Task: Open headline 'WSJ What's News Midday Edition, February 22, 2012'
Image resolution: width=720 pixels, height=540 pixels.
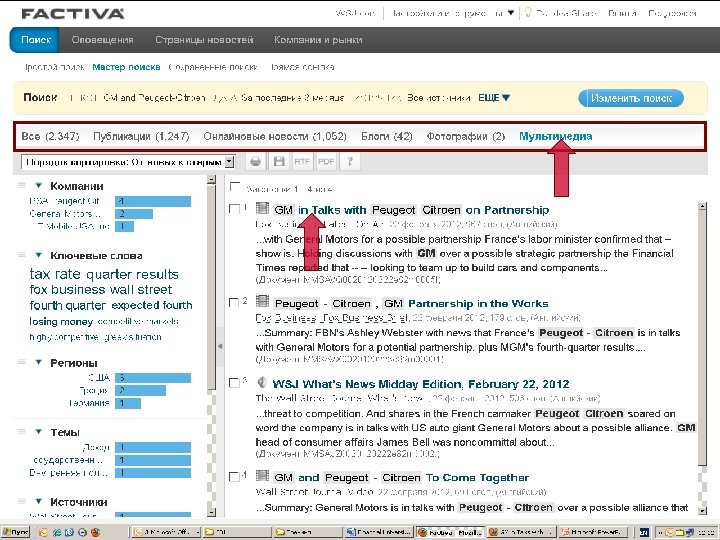Action: pyautogui.click(x=421, y=384)
